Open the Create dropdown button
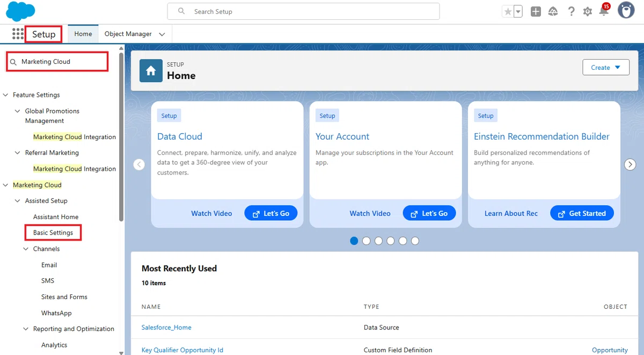 click(x=606, y=68)
